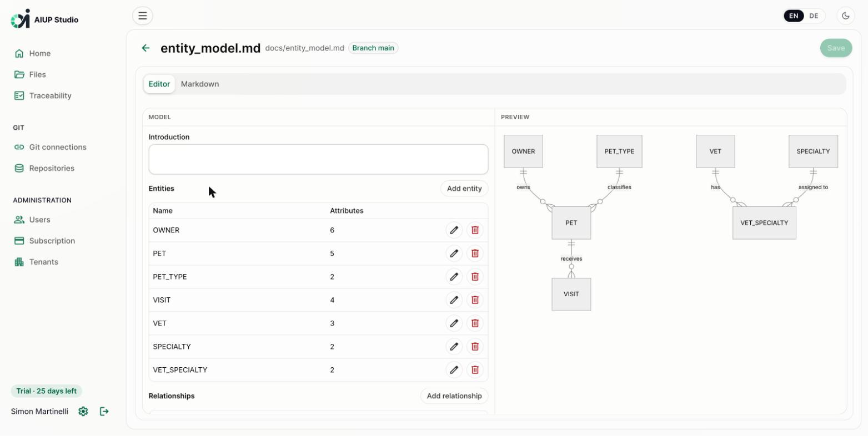This screenshot has width=868, height=436.
Task: Click the Users people icon
Action: [x=19, y=220]
